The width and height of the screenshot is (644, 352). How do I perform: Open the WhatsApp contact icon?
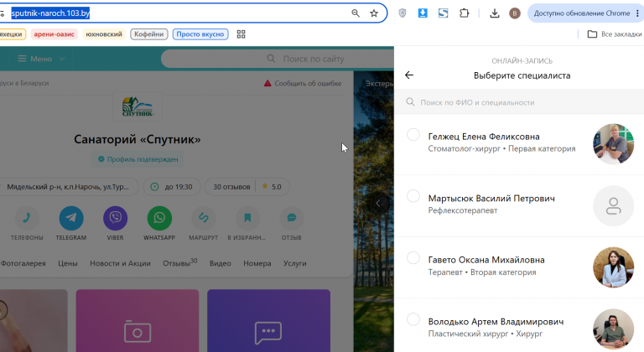pos(159,218)
